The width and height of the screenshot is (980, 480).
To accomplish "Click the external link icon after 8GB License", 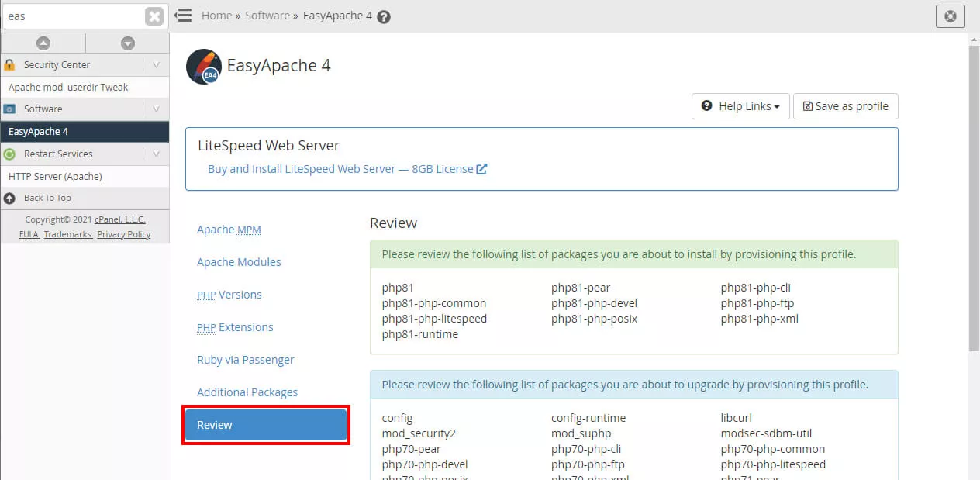I will (x=481, y=169).
